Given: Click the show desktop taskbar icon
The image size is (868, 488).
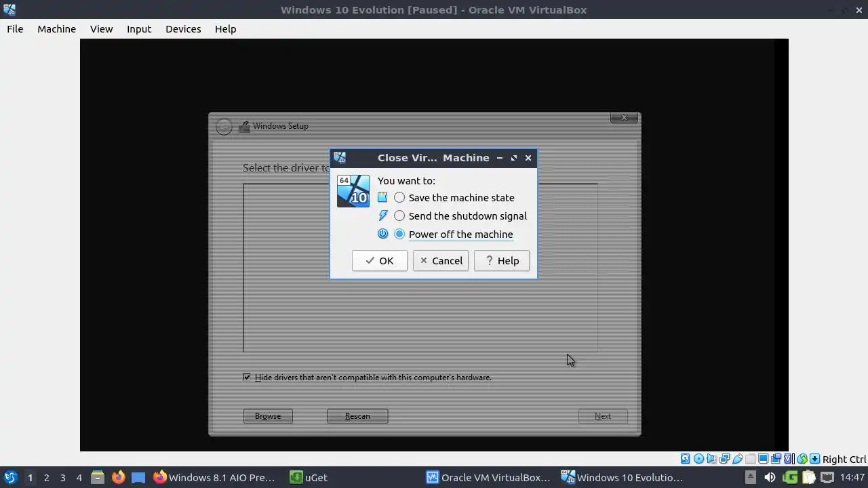Looking at the screenshot, I should coord(138,477).
